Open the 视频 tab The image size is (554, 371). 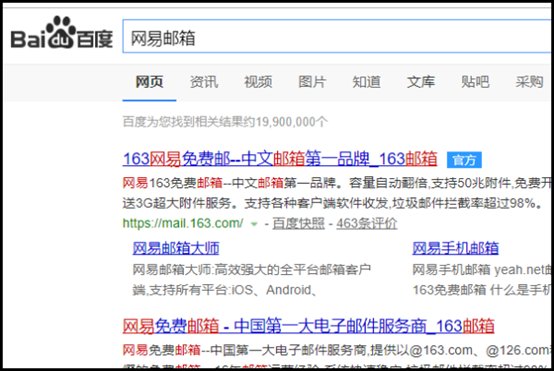258,82
